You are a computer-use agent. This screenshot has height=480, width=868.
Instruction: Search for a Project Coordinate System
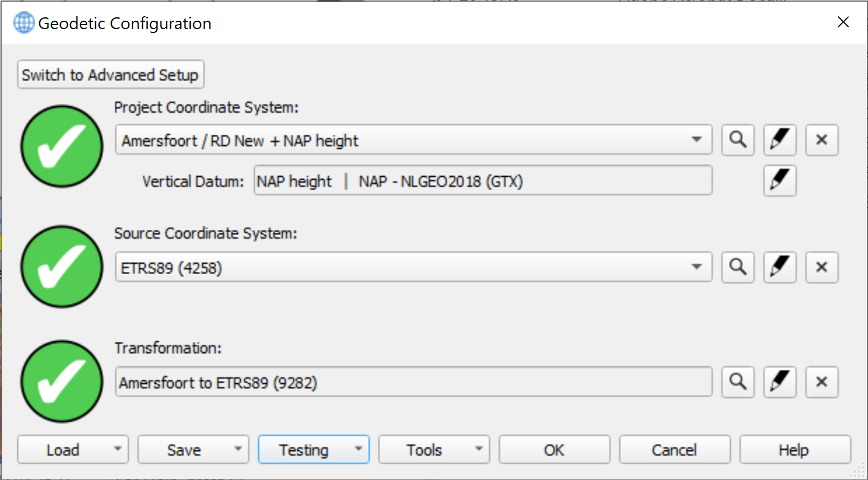tap(738, 140)
